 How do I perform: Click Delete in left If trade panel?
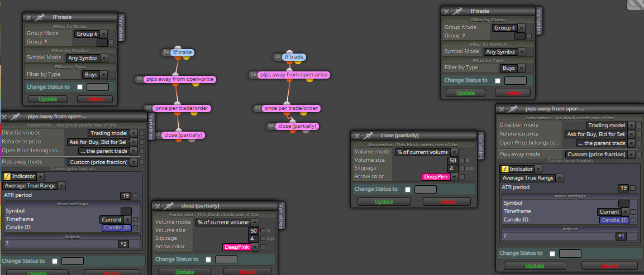[x=96, y=99]
